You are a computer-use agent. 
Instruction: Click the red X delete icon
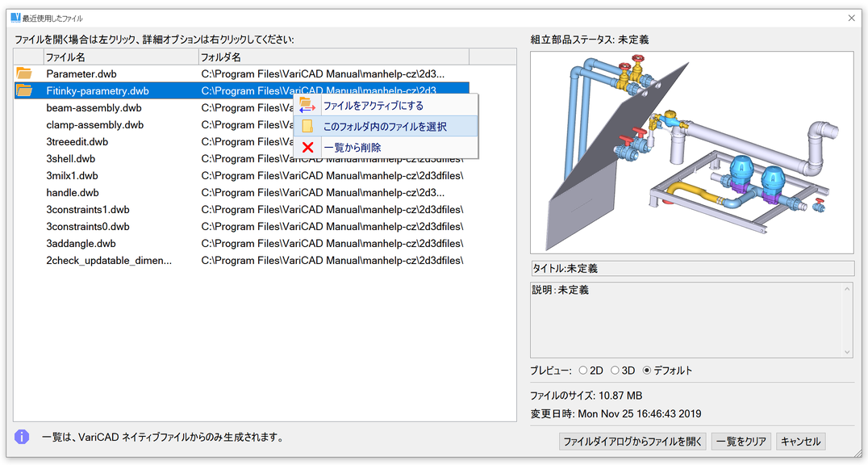coord(307,148)
